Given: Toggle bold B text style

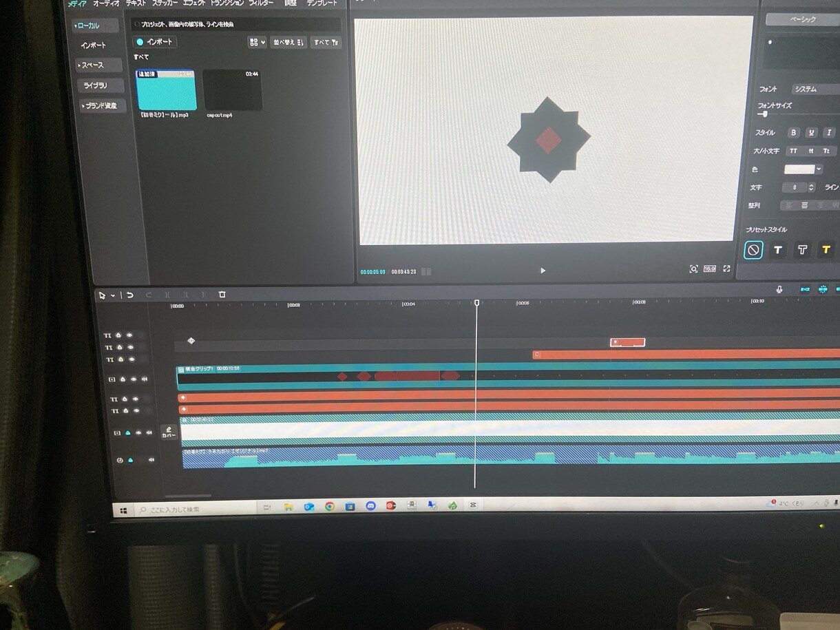Looking at the screenshot, I should coord(794,132).
